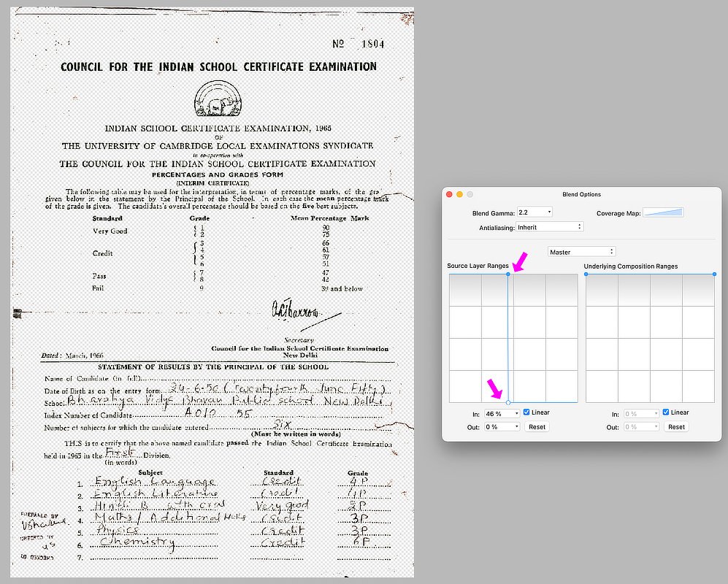Click the council emblem on the certificate
This screenshot has height=584, width=728.
218,99
